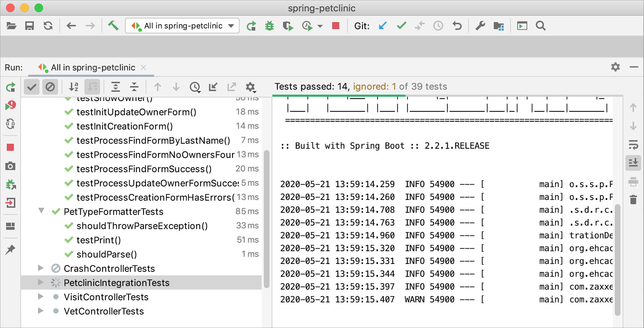Rerun tests from the left sidebar

tap(11, 87)
